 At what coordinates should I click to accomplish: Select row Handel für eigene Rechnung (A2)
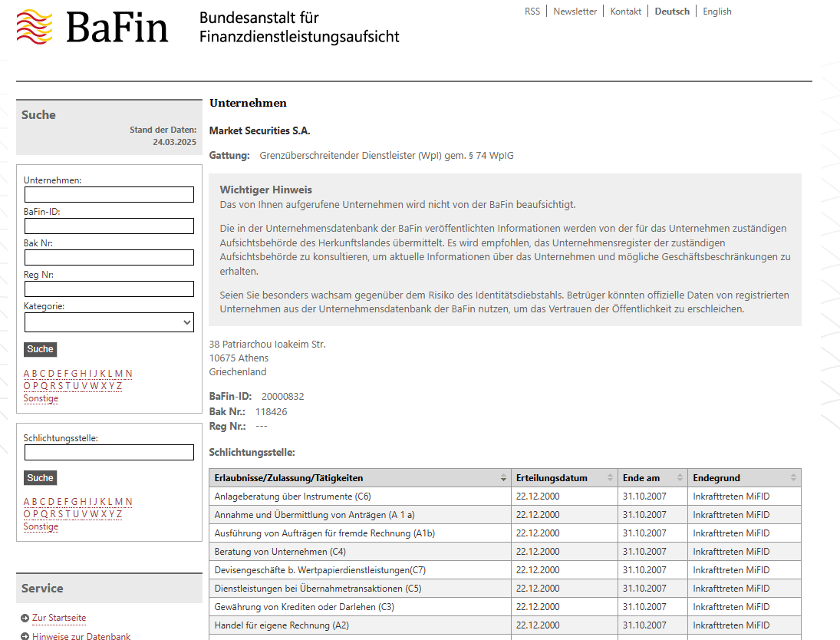pos(506,625)
